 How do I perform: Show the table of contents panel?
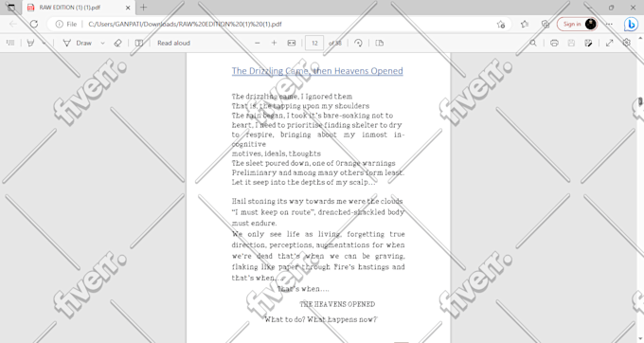click(x=10, y=43)
